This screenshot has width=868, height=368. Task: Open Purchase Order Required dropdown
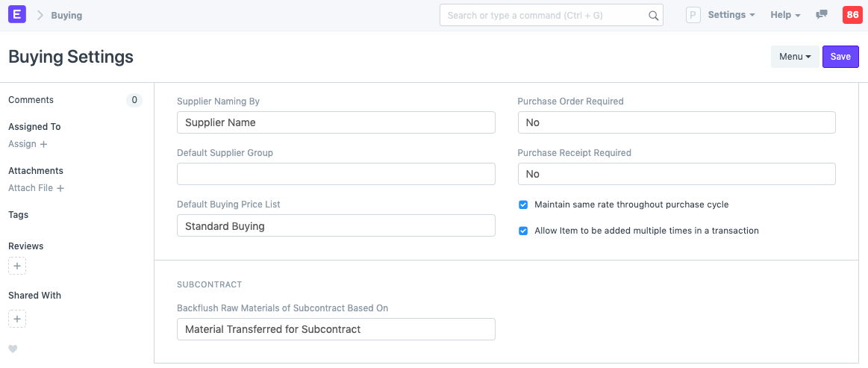pyautogui.click(x=676, y=122)
